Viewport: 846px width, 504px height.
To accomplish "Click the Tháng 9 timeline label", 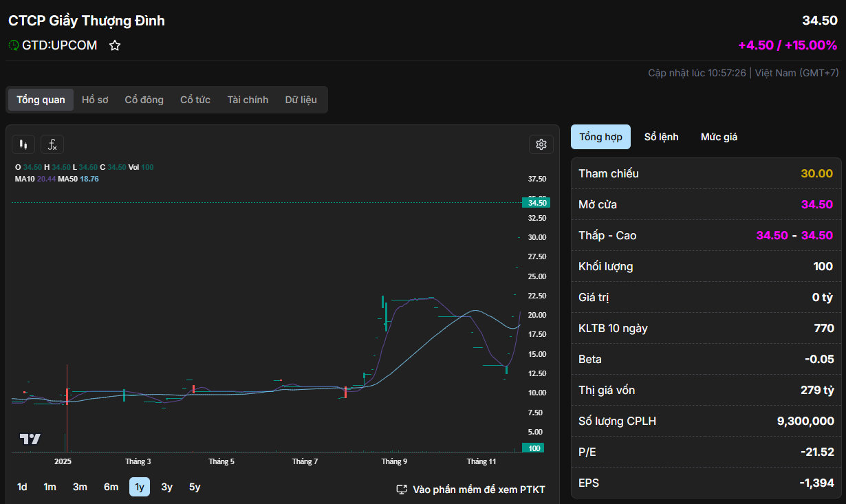I will coord(394,461).
